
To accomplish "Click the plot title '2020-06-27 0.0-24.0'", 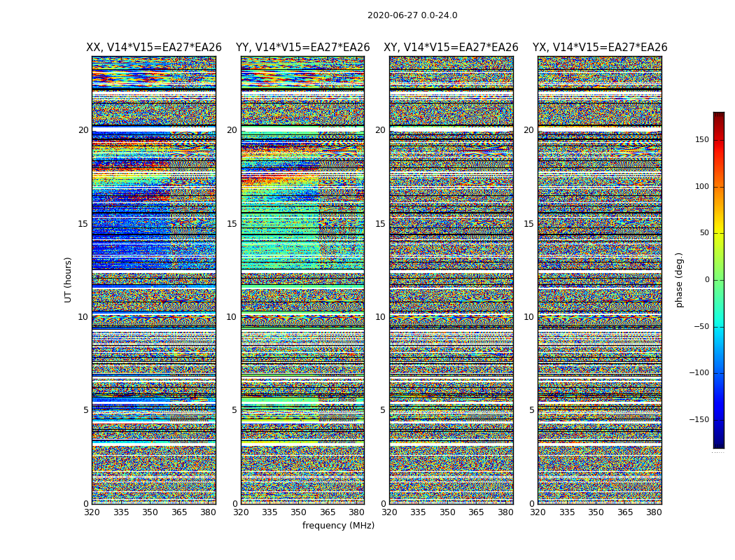I will click(x=412, y=15).
